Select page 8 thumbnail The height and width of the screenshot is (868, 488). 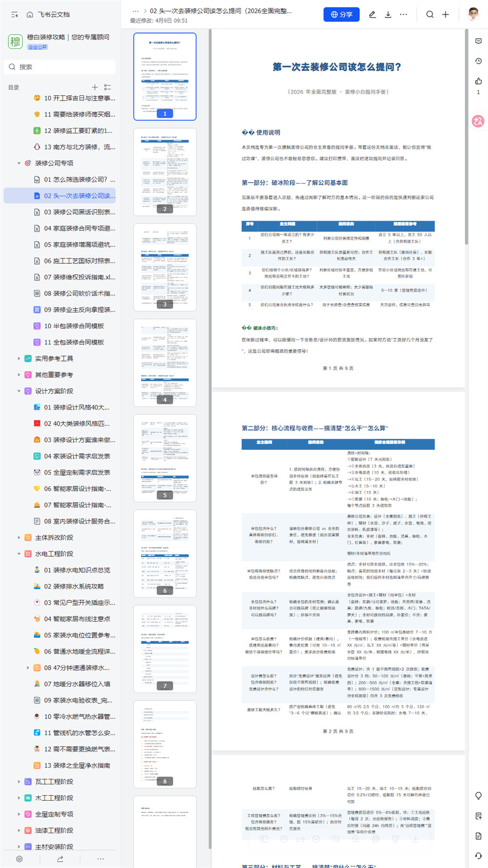(165, 744)
